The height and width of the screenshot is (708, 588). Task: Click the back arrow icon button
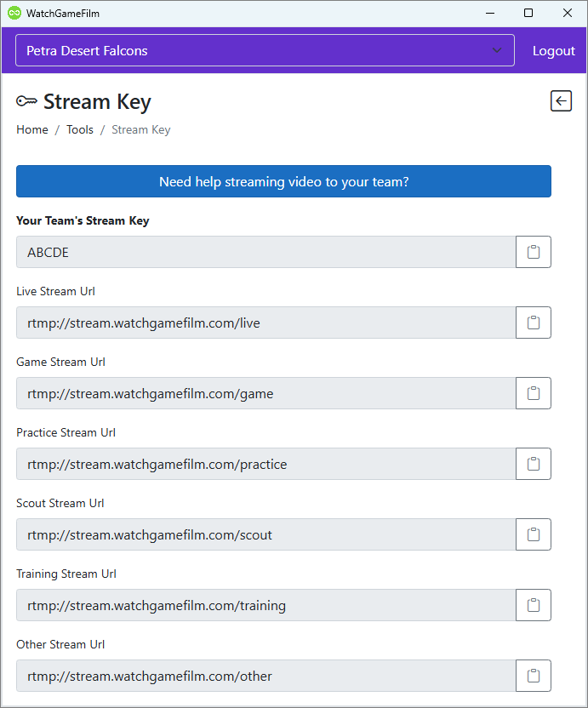(x=561, y=101)
